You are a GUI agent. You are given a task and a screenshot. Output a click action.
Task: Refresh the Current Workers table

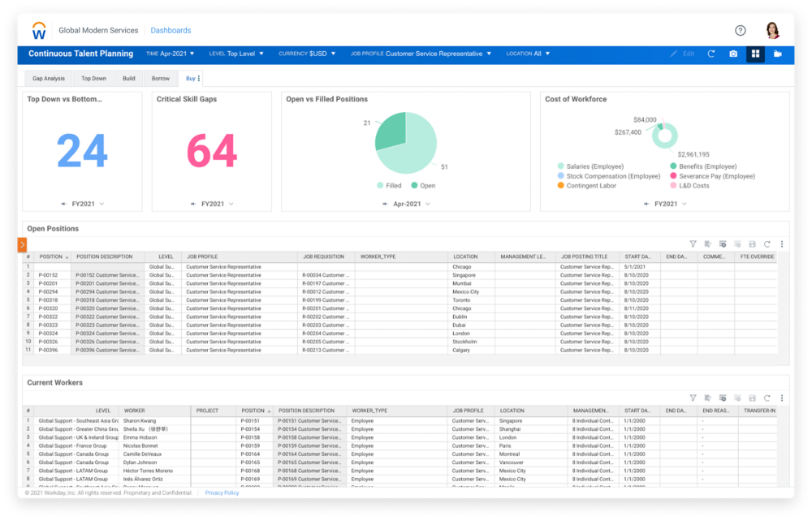tap(767, 398)
